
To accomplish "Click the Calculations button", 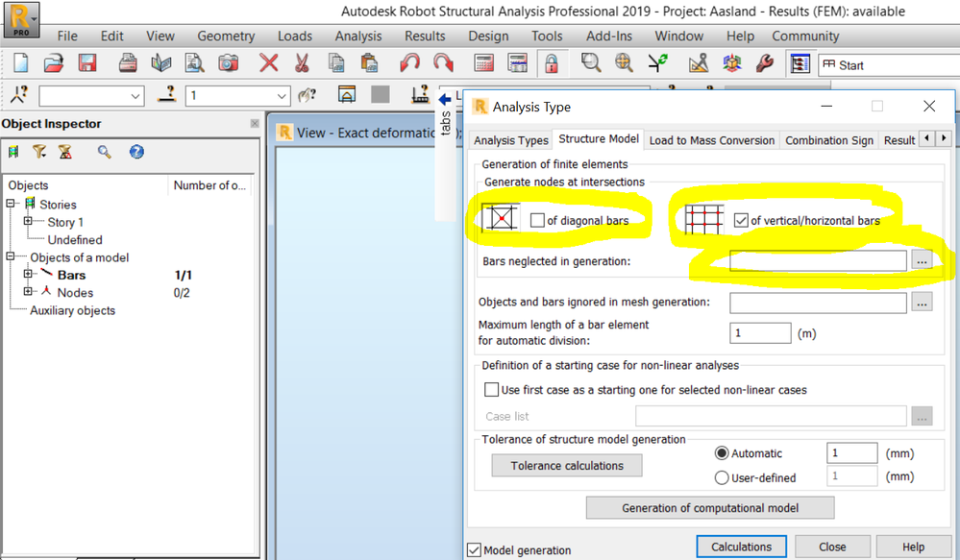I will (x=742, y=547).
